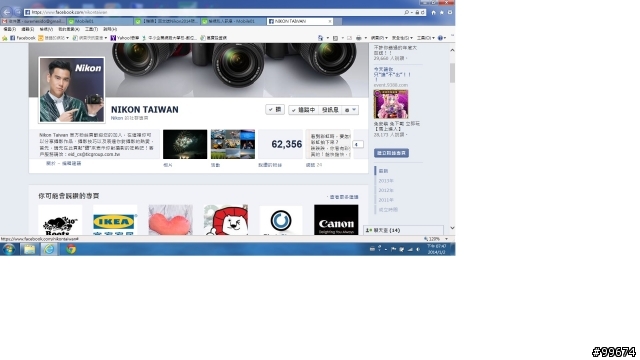The height and width of the screenshot is (360, 640).
Task: Open the chat (聊天室 14) bar
Action: (x=404, y=230)
